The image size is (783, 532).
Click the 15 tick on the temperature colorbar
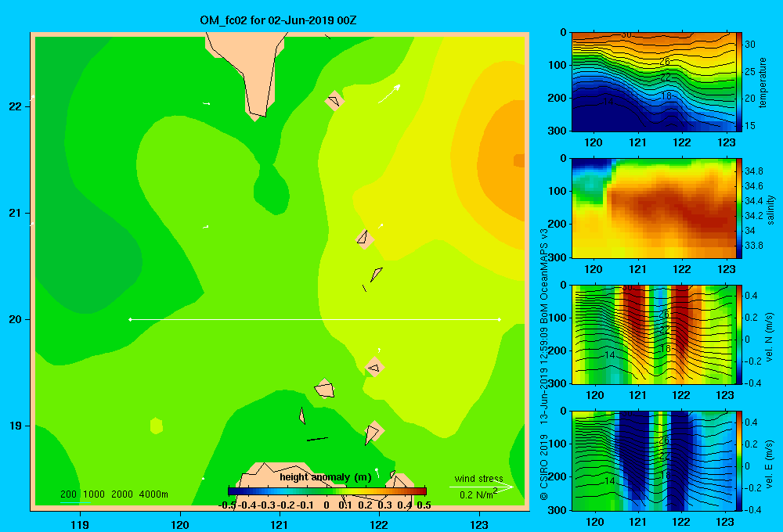[x=749, y=126]
